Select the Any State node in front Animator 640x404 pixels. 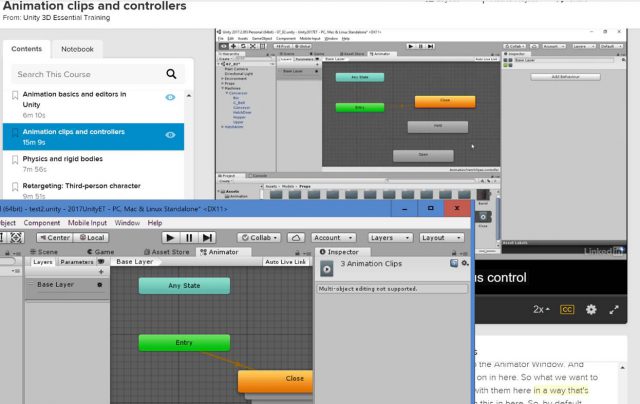(x=184, y=286)
